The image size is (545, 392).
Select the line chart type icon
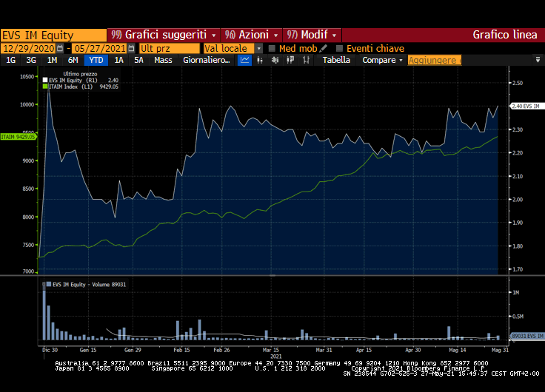click(245, 60)
